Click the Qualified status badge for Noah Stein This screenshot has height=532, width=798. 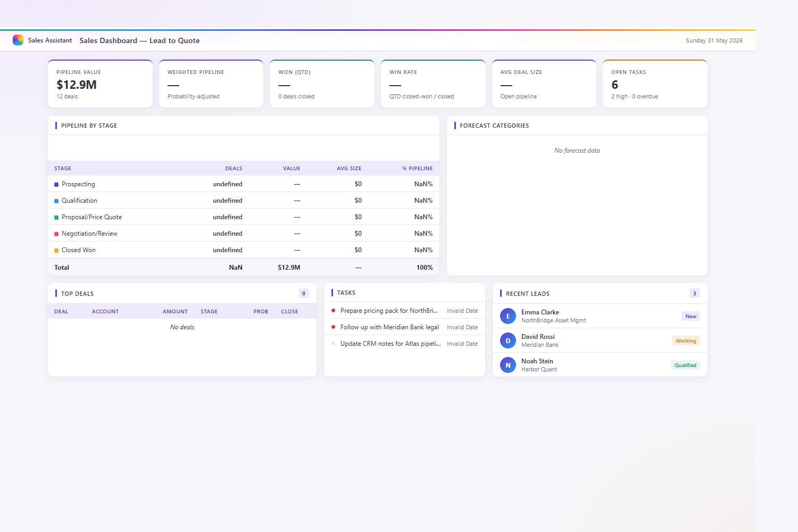click(x=685, y=365)
